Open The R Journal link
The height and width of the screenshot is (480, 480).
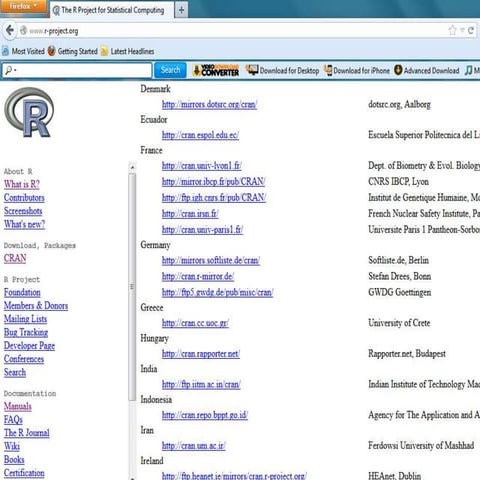(x=27, y=433)
